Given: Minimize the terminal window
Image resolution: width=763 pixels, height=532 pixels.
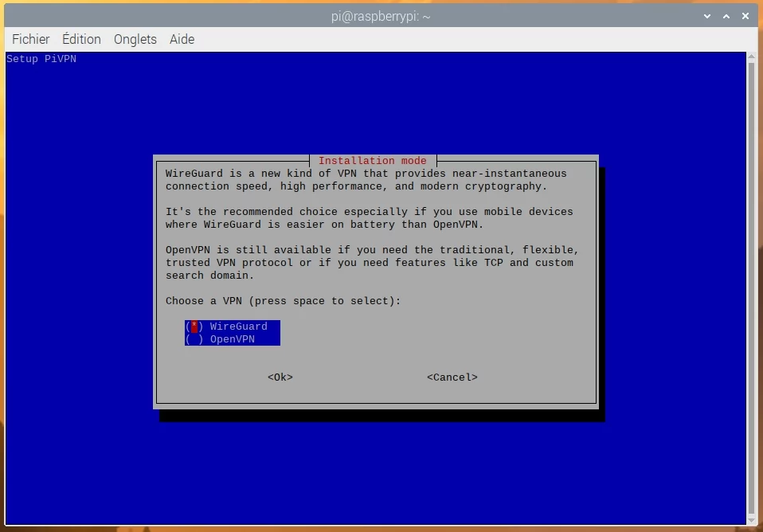Looking at the screenshot, I should coord(707,16).
